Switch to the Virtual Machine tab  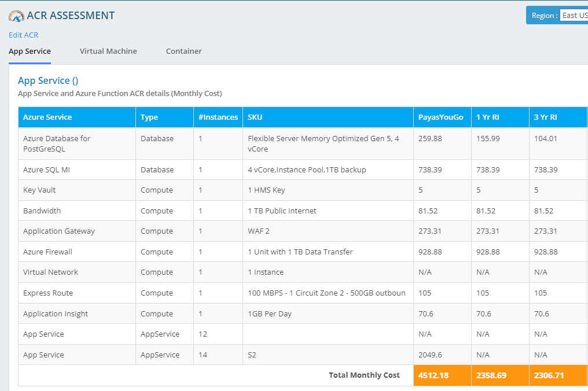coord(108,51)
